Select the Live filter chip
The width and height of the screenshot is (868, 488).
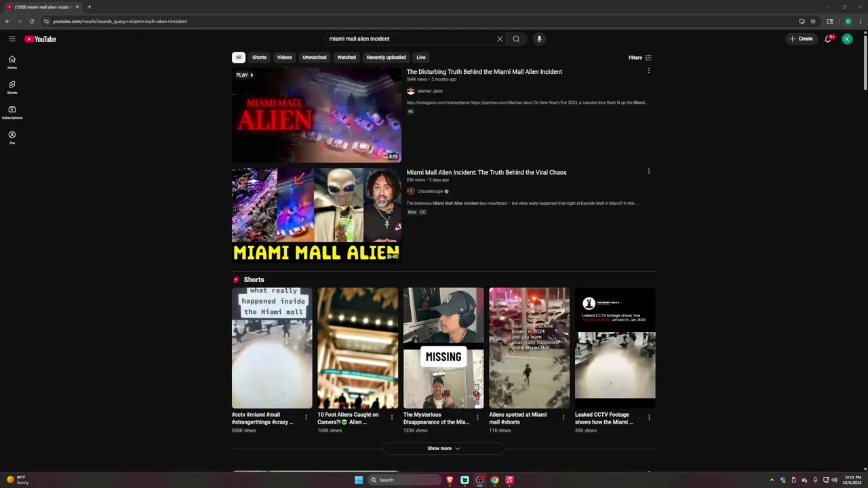(421, 58)
